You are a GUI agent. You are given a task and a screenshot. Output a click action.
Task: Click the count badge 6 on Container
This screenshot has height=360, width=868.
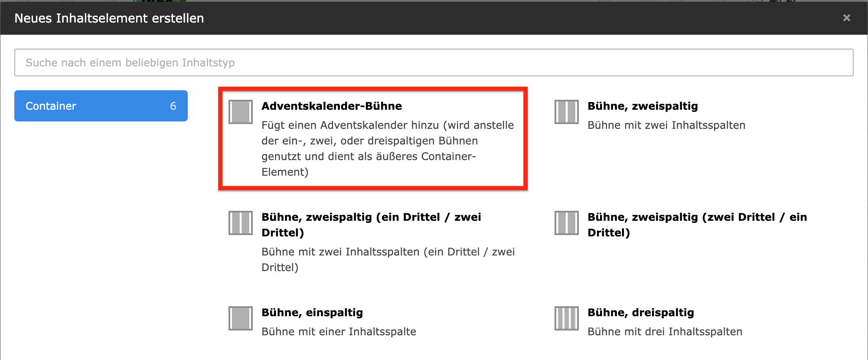pyautogui.click(x=173, y=106)
